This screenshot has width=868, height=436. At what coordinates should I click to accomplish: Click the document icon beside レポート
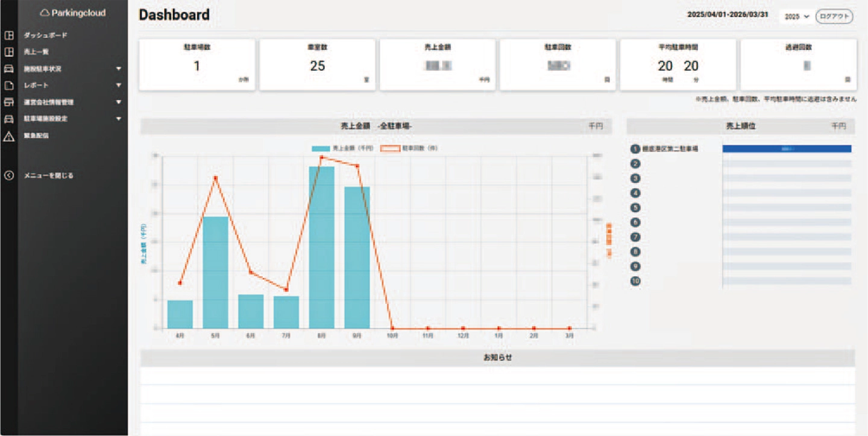pyautogui.click(x=9, y=86)
